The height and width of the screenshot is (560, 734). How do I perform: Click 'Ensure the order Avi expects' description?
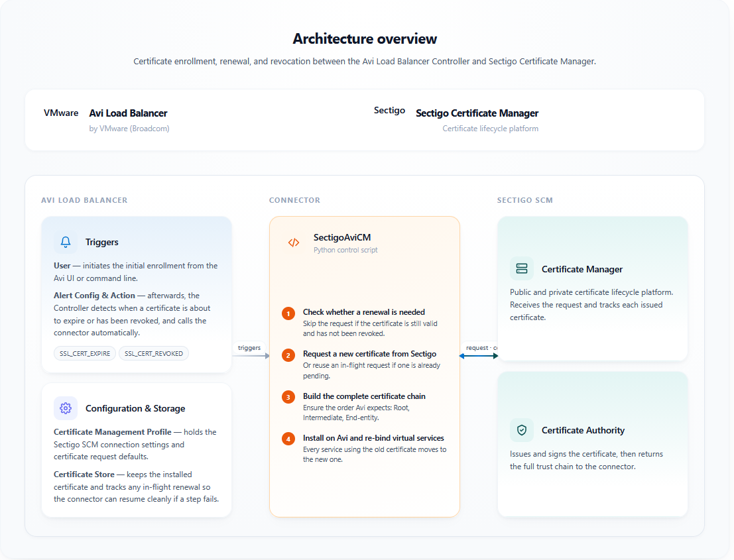356,413
